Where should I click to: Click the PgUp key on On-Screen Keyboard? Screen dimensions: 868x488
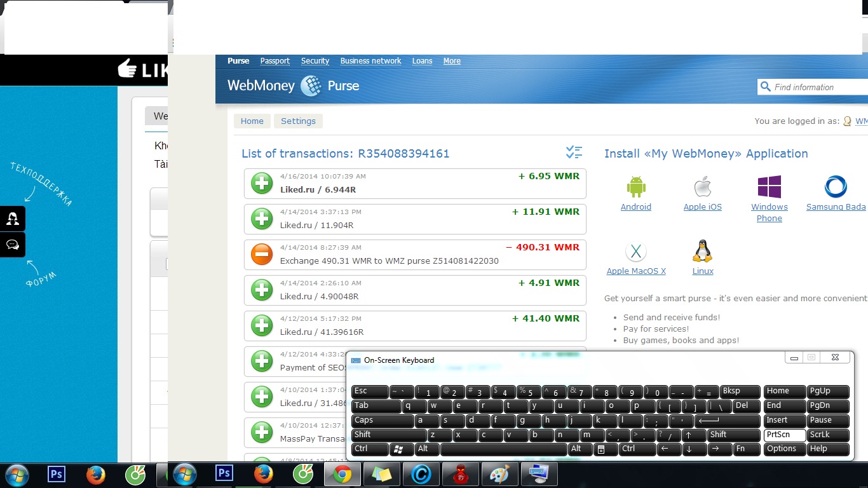click(x=828, y=392)
